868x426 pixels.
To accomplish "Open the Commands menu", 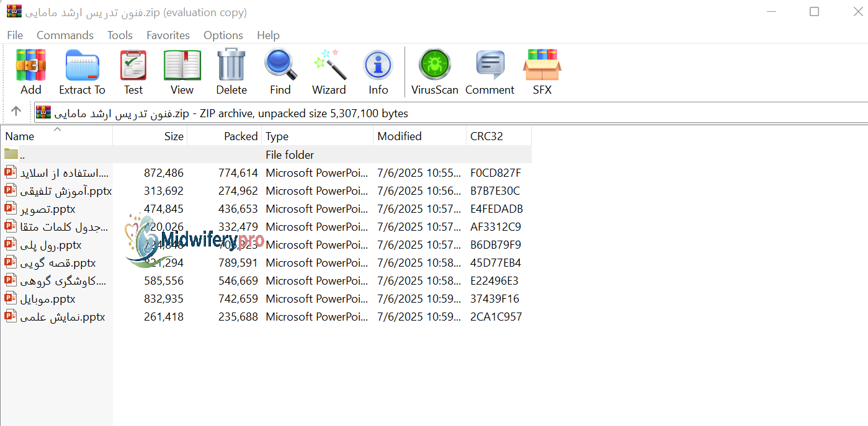I will pyautogui.click(x=65, y=35).
